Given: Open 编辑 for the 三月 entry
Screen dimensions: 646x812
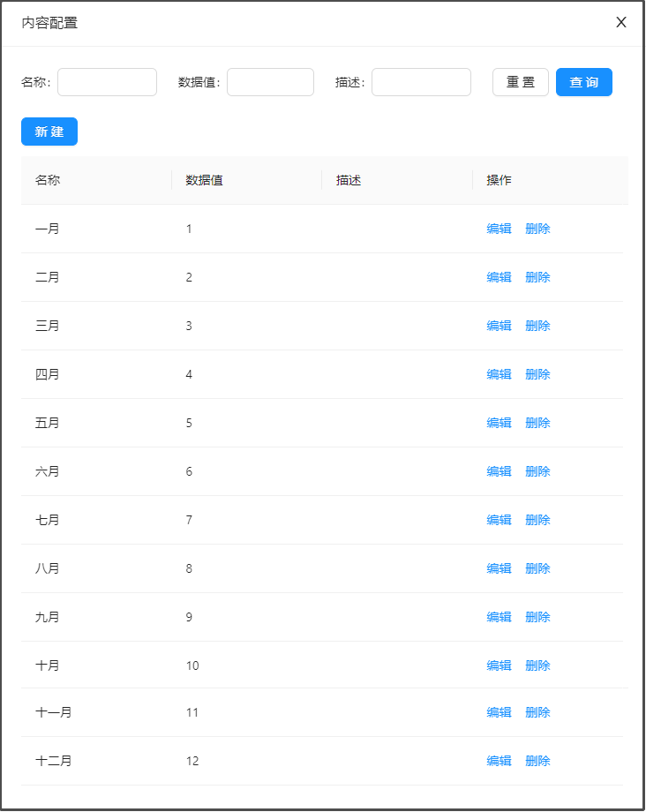Looking at the screenshot, I should tap(499, 326).
